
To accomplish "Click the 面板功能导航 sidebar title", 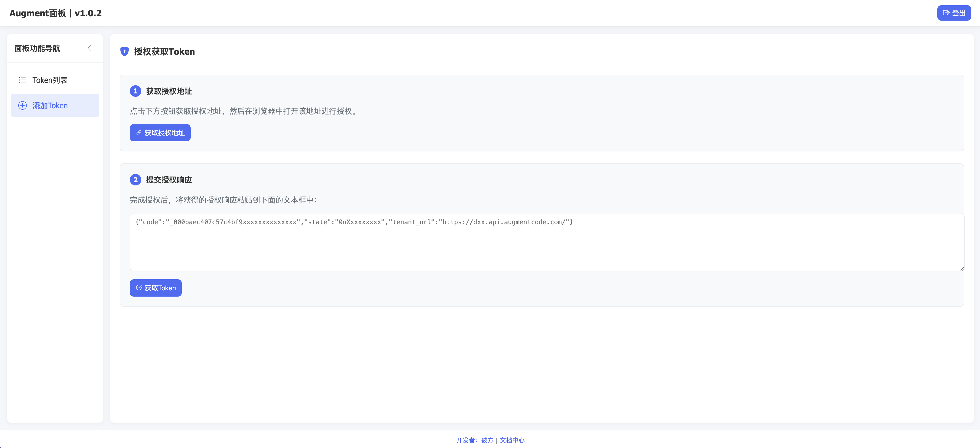I will click(x=37, y=48).
